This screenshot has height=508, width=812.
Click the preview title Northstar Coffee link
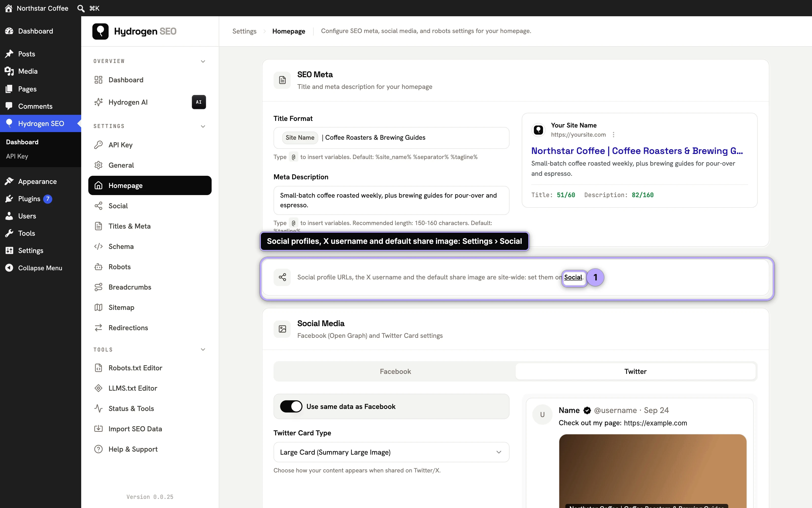point(637,151)
